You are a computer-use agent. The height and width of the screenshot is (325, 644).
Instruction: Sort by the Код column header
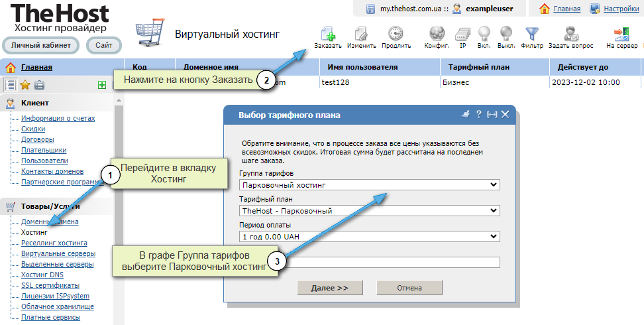(150, 67)
